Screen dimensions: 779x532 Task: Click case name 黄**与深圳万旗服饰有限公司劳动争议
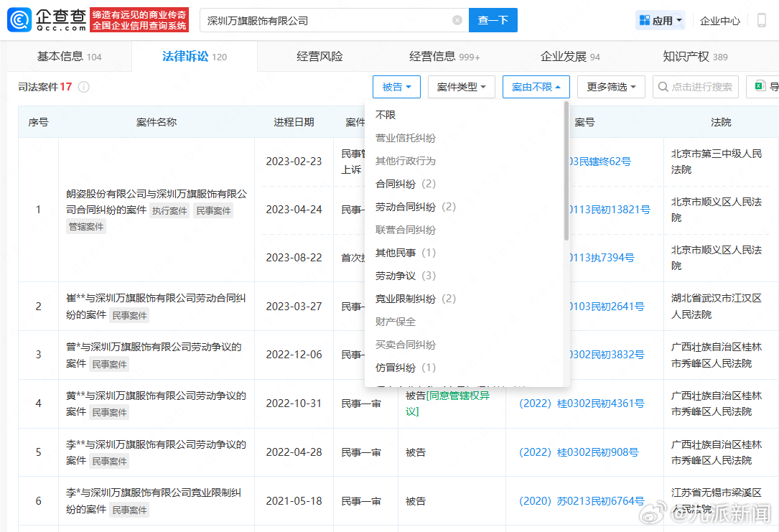156,403
